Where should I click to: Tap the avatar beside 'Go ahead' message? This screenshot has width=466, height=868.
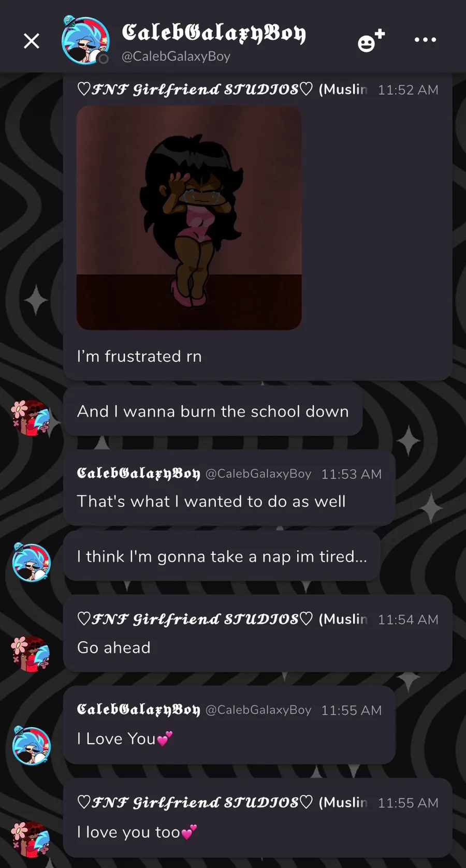[x=31, y=654]
